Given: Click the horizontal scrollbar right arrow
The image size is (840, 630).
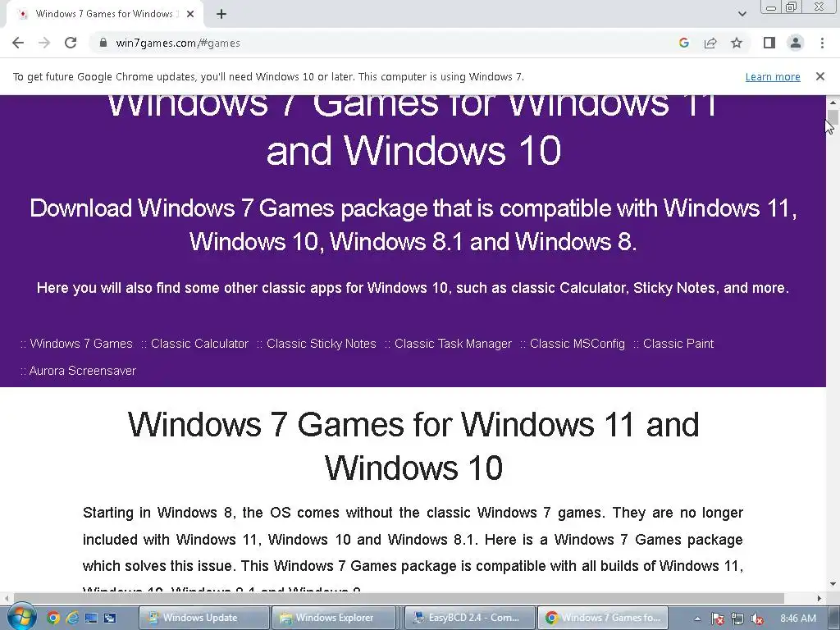Looking at the screenshot, I should [819, 598].
